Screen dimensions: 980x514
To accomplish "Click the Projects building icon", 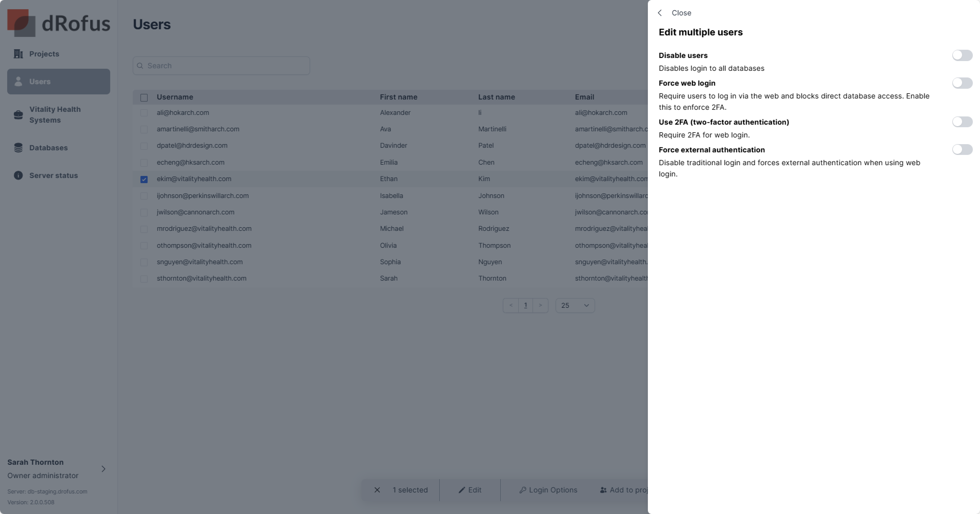I will click(x=18, y=54).
